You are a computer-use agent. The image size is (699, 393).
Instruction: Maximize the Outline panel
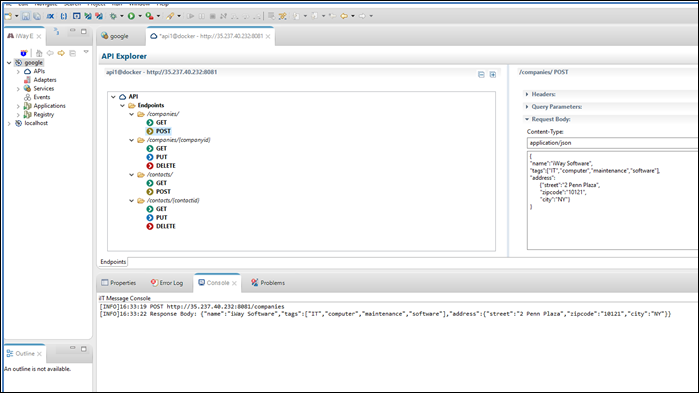[84, 348]
